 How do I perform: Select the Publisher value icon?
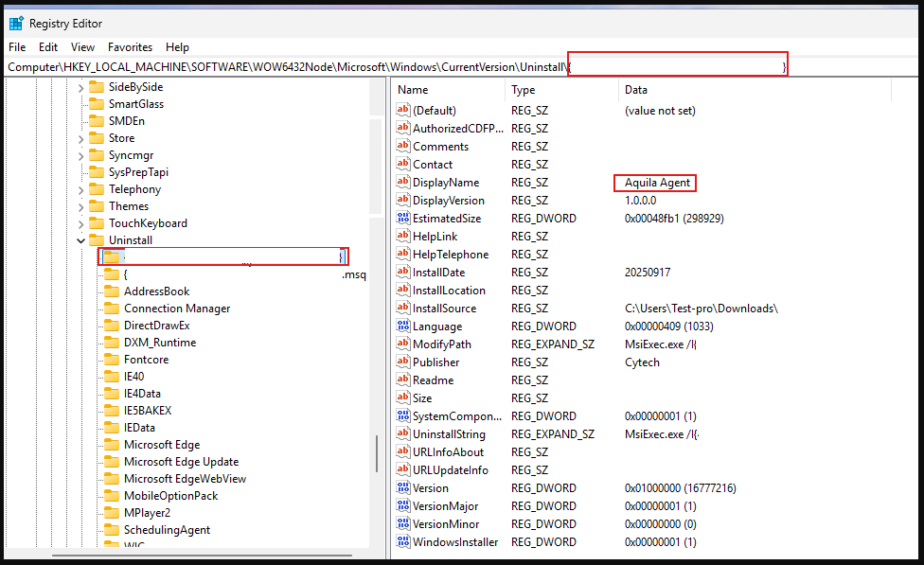pyautogui.click(x=402, y=362)
